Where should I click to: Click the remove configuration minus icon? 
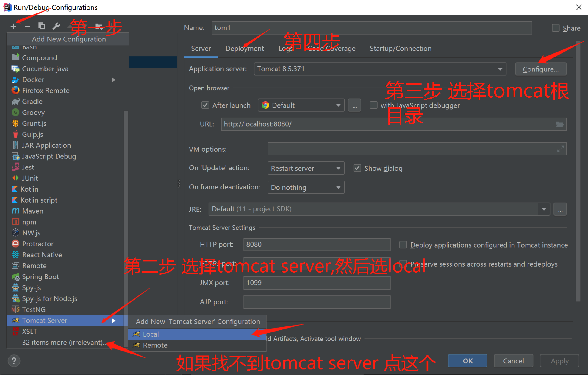[27, 26]
